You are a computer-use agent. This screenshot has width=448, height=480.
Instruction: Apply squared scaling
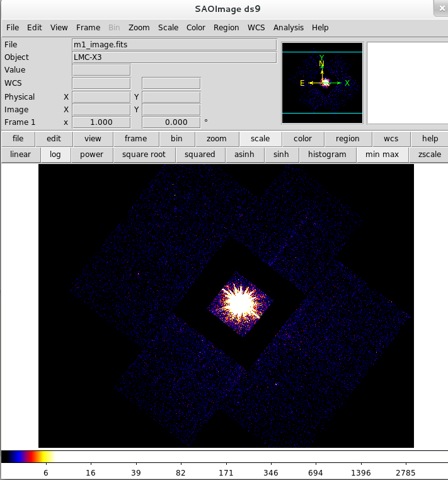point(200,155)
